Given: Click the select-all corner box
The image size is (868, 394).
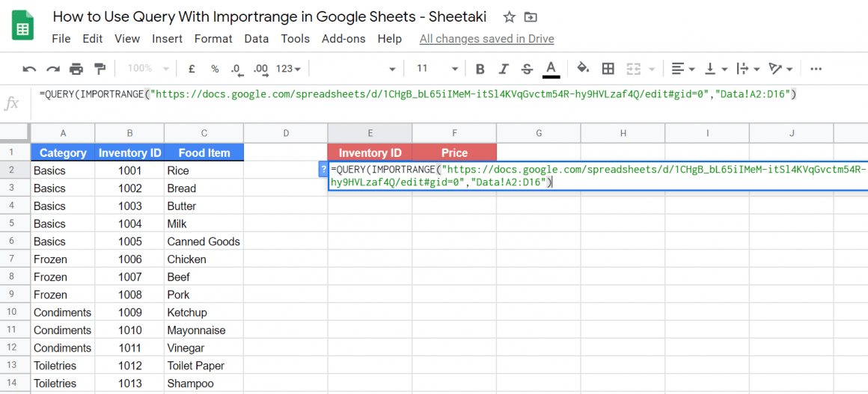Looking at the screenshot, I should pyautogui.click(x=15, y=132).
